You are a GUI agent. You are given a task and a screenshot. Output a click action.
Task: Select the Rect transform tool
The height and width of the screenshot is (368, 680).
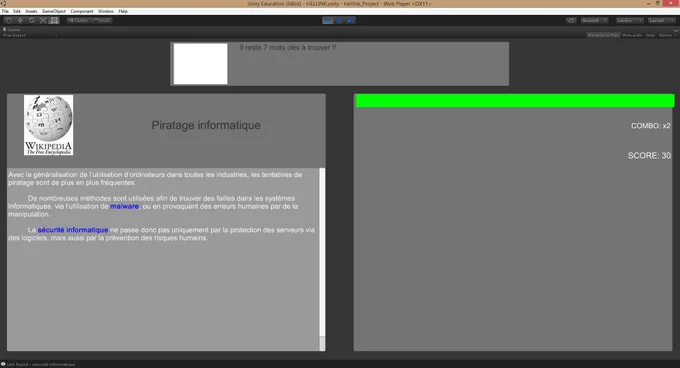click(x=54, y=20)
